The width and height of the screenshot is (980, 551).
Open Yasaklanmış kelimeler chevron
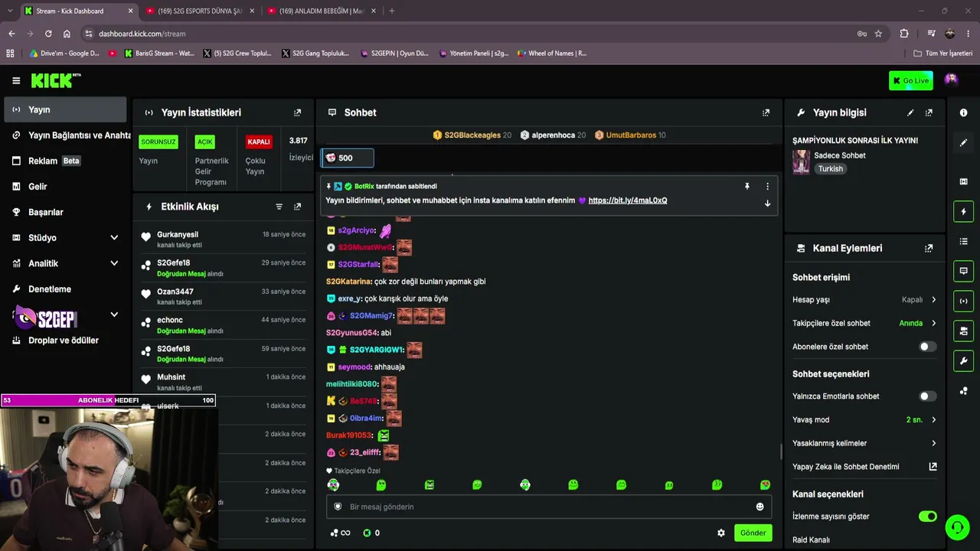coord(933,443)
